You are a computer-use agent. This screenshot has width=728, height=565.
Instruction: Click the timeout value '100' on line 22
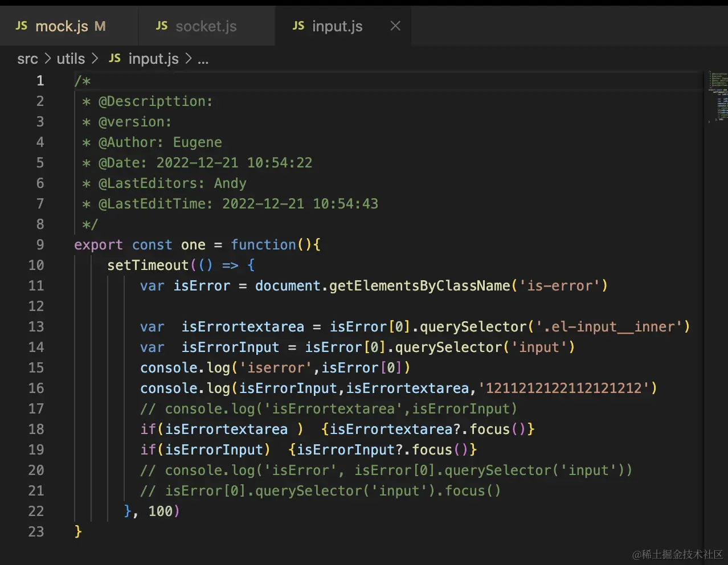click(x=160, y=511)
